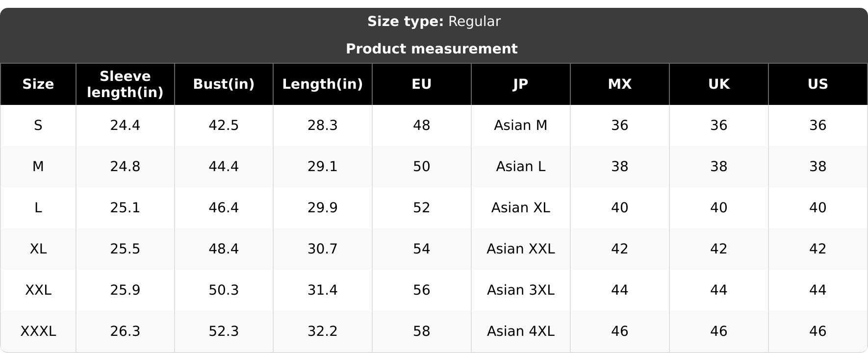This screenshot has width=868, height=353.
Task: Click the XL size row label
Action: [38, 249]
